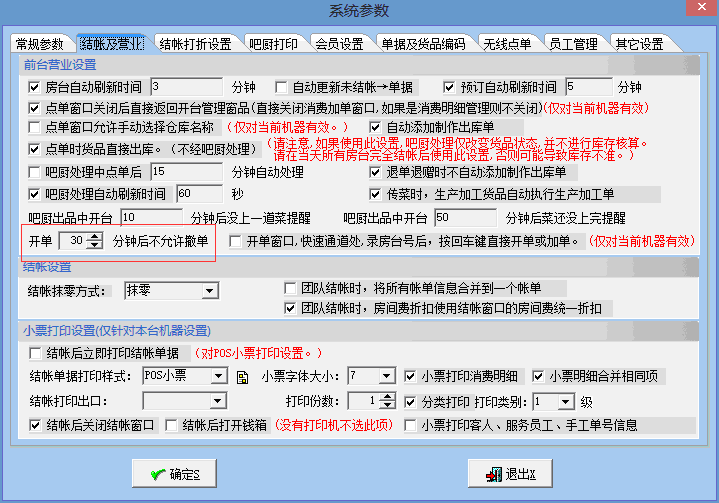Expand the 结帐单据打印样式 dropdown
This screenshot has width=719, height=503.
[219, 377]
